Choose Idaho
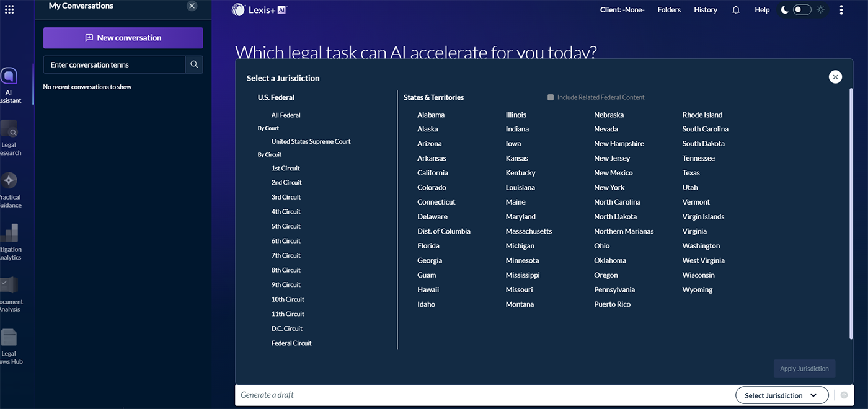868x409 pixels. (426, 305)
